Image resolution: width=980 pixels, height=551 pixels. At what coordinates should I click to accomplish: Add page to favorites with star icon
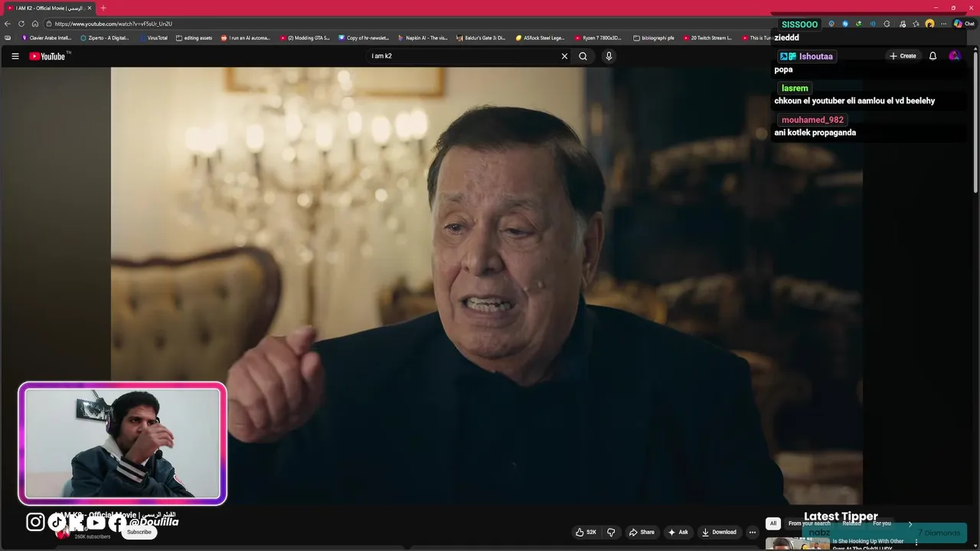click(x=916, y=24)
